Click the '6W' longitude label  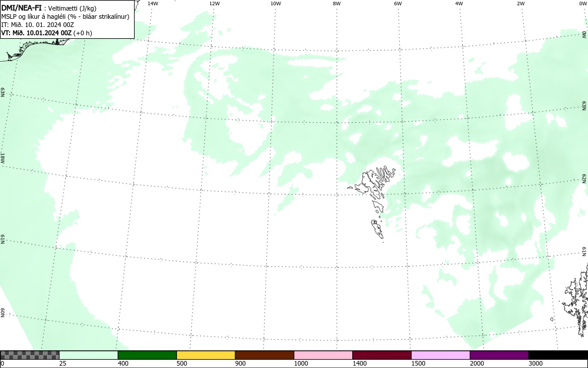(x=398, y=4)
